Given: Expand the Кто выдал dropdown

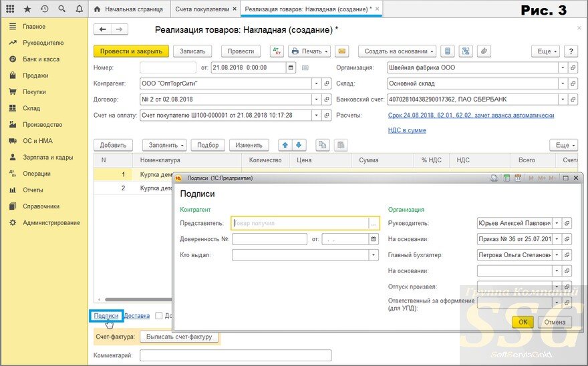Looking at the screenshot, I should point(374,255).
